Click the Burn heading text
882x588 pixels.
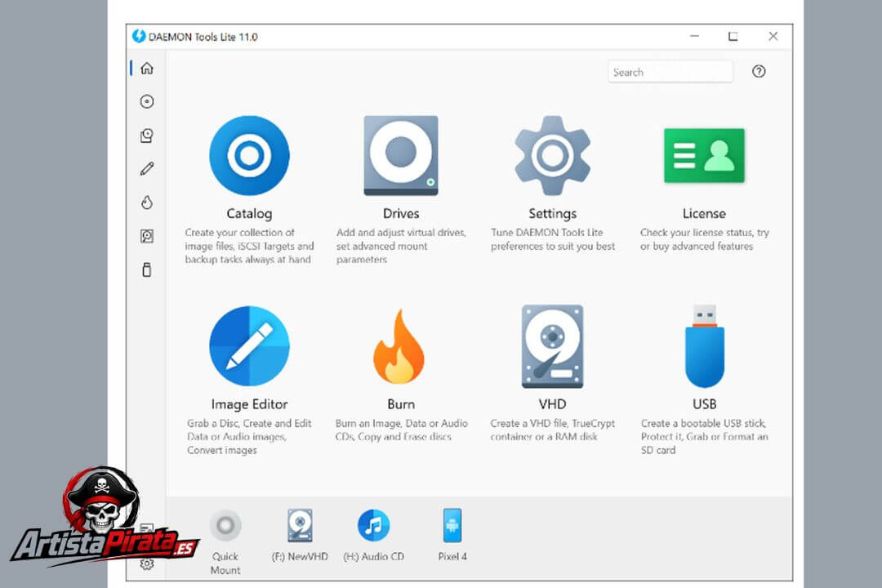pyautogui.click(x=400, y=404)
